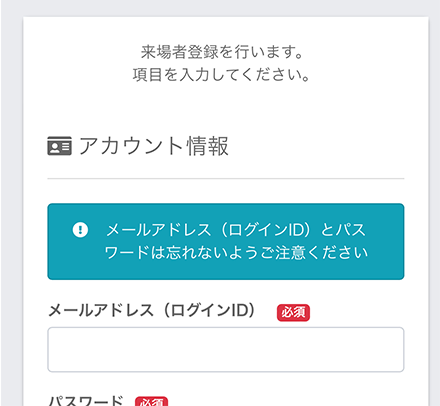Click the divider line under アカウント情報
The height and width of the screenshot is (406, 440).
(x=226, y=179)
